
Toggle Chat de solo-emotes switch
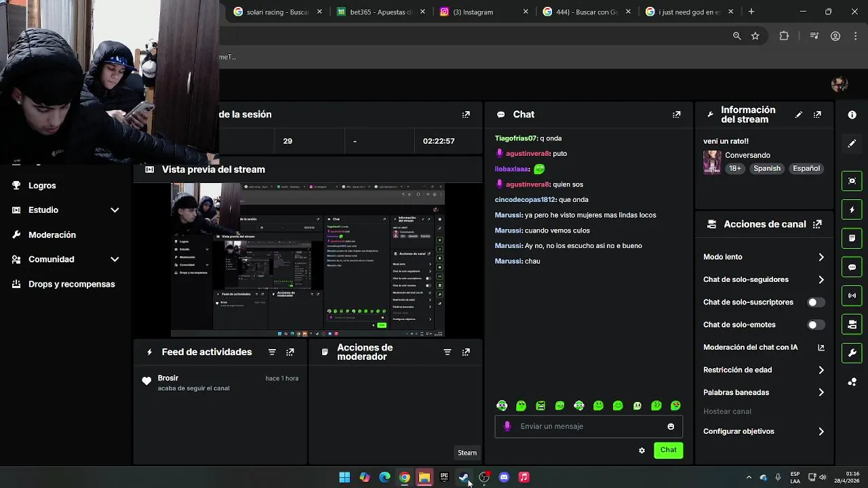[816, 325]
